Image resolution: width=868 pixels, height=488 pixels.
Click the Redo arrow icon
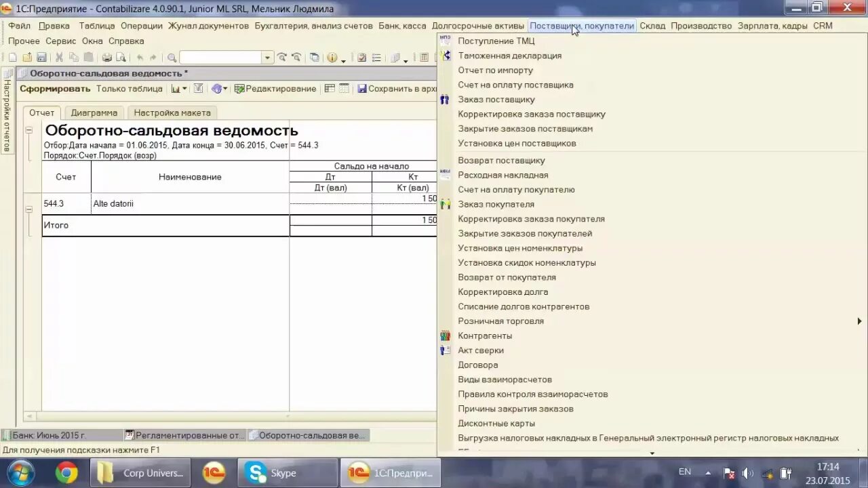153,58
